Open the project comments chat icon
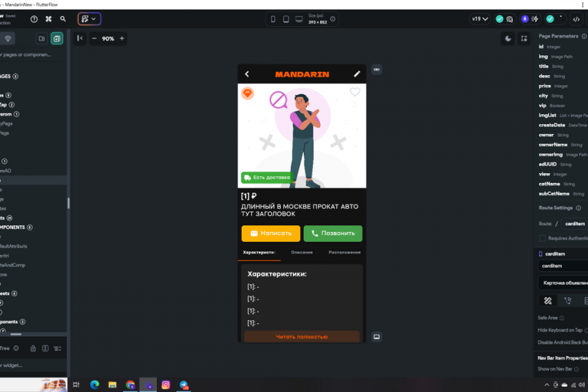This screenshot has width=588, height=392. point(510,19)
